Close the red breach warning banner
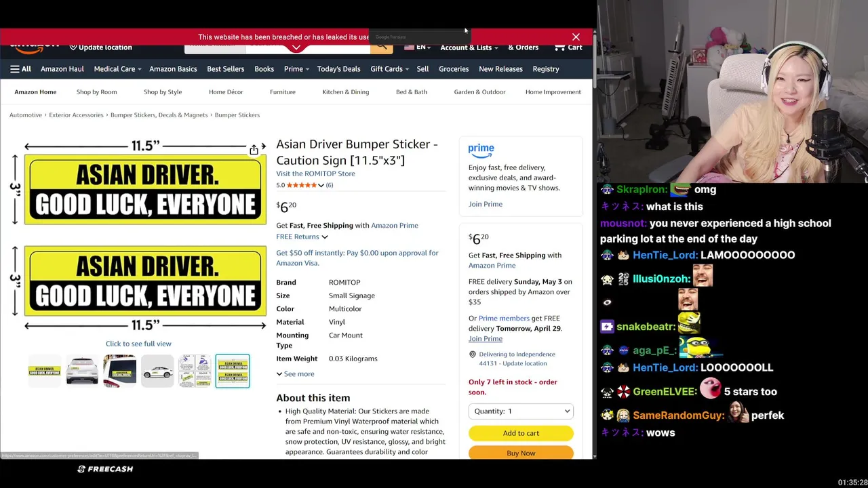 pyautogui.click(x=576, y=37)
